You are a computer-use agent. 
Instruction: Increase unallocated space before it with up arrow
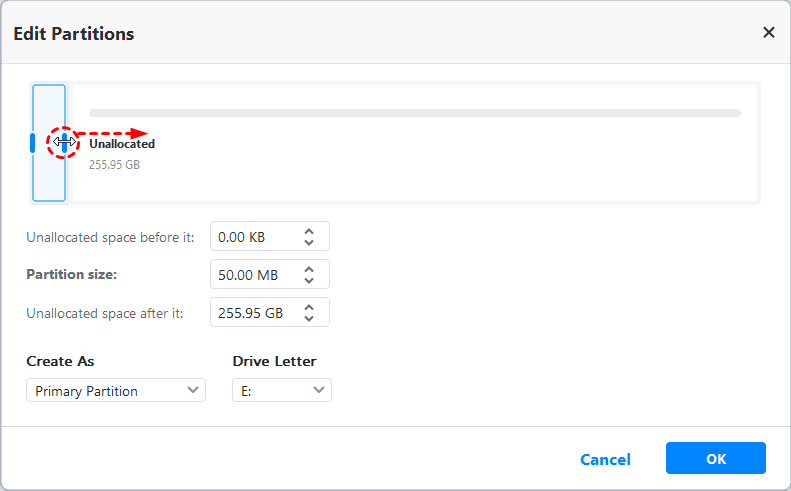pyautogui.click(x=309, y=231)
